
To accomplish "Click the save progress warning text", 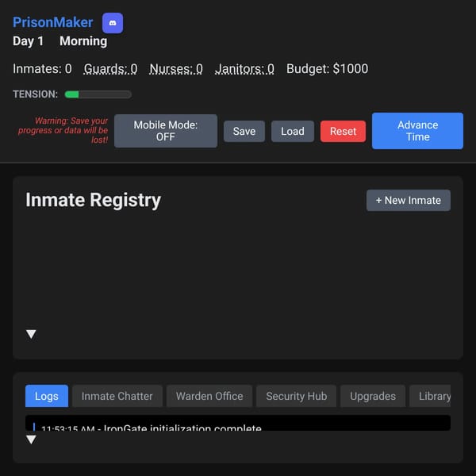I will (x=63, y=131).
